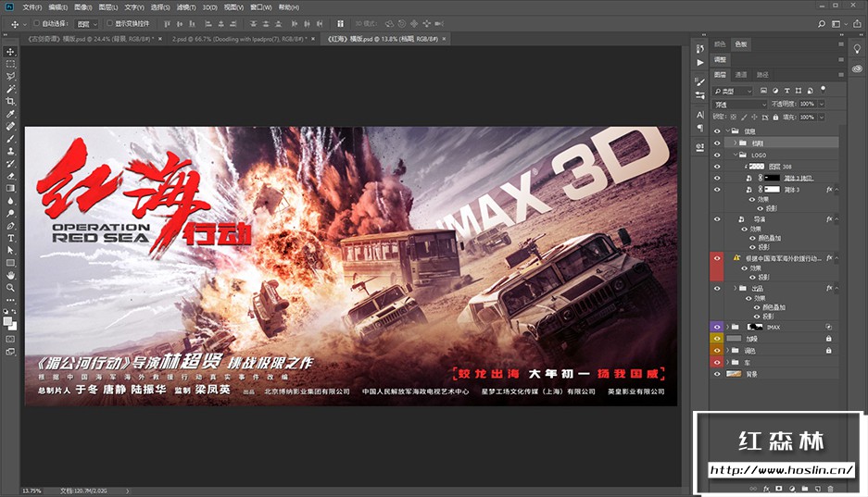Click the Search icon in options bar

tap(822, 24)
